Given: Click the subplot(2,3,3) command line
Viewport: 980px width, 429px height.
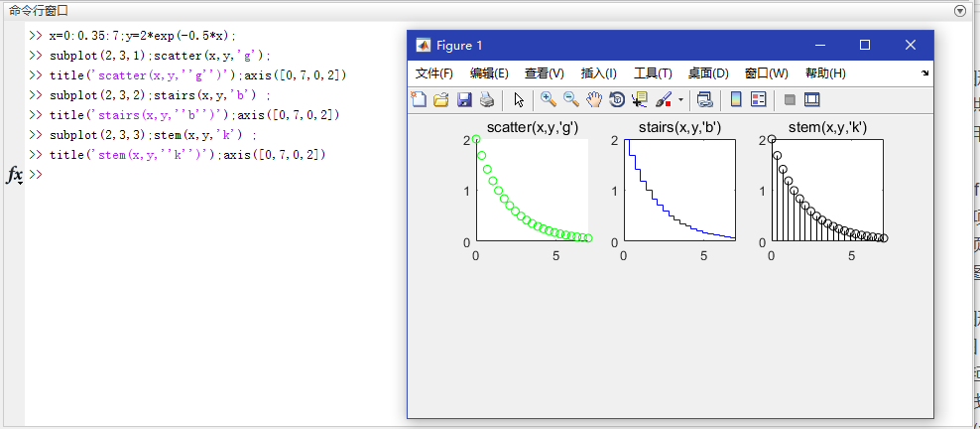Looking at the screenshot, I should pos(143,134).
